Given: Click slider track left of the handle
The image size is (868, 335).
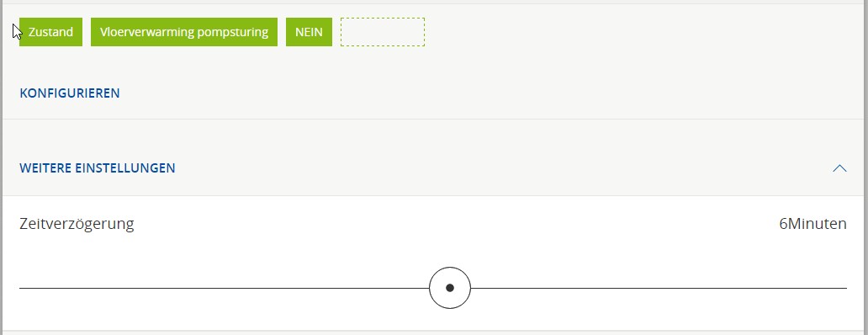Looking at the screenshot, I should (225, 289).
